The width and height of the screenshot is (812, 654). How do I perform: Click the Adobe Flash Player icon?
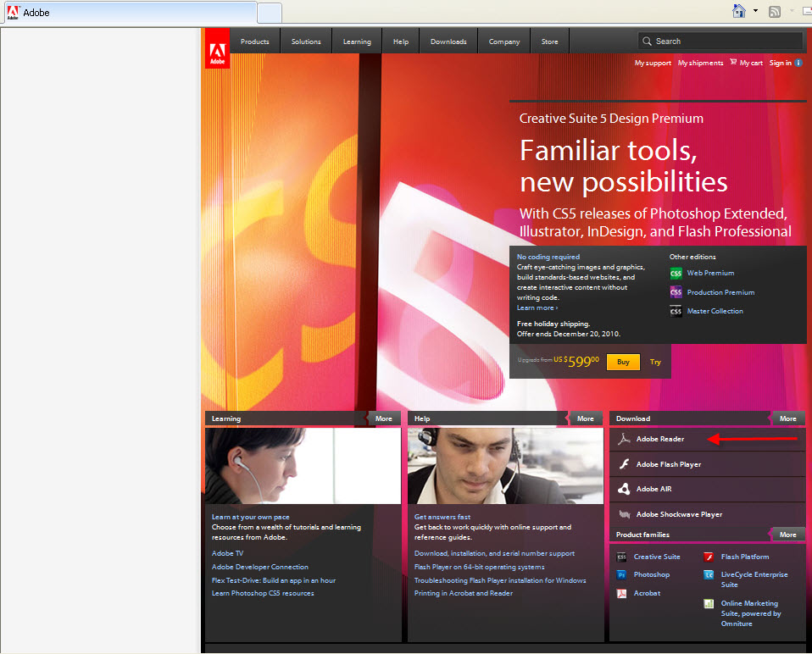click(x=624, y=464)
